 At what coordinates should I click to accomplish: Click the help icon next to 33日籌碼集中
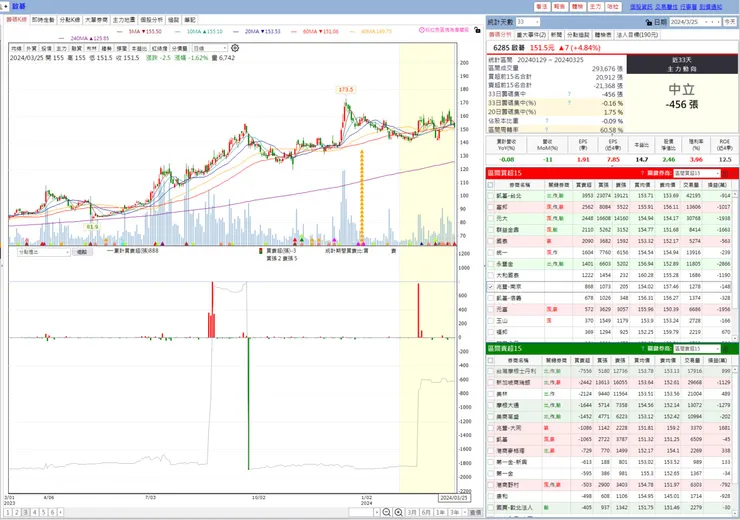pos(569,94)
